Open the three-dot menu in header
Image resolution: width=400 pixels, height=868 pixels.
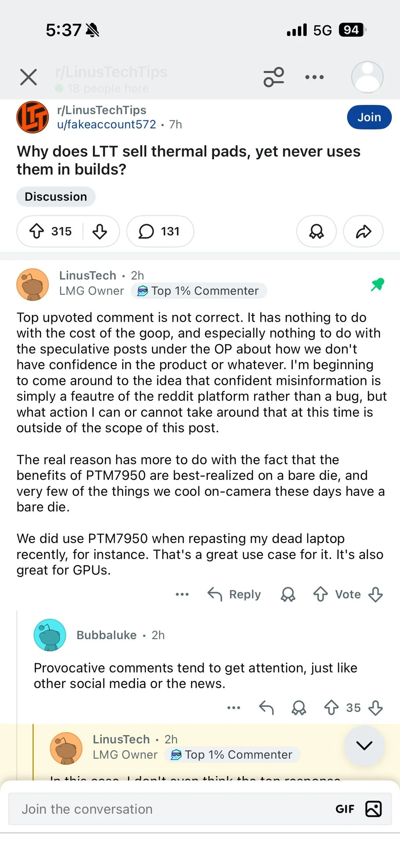[314, 77]
